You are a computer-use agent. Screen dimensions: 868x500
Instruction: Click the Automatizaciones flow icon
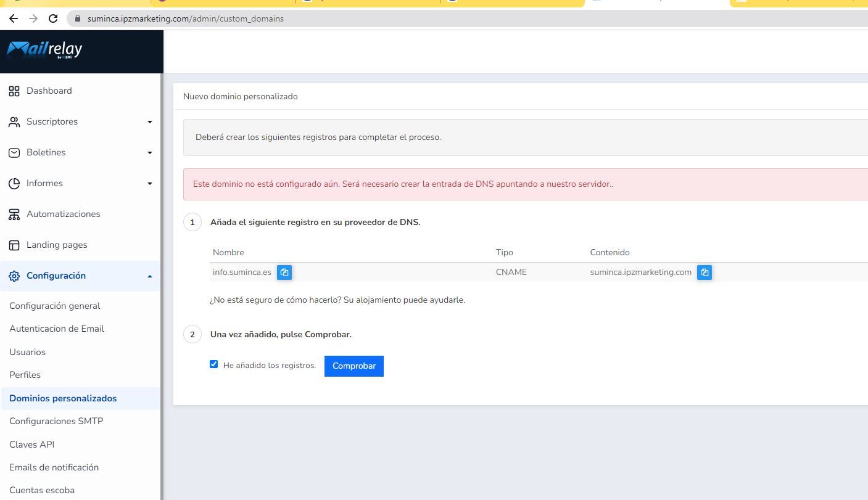(x=14, y=215)
